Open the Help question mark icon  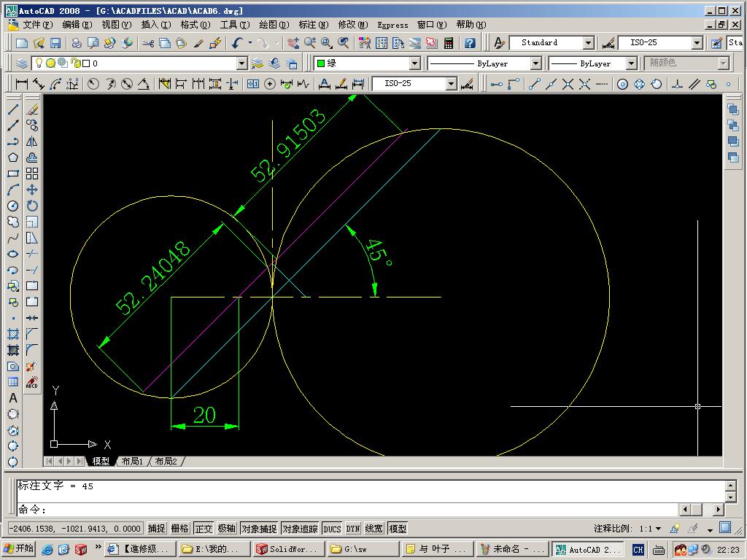pos(470,43)
